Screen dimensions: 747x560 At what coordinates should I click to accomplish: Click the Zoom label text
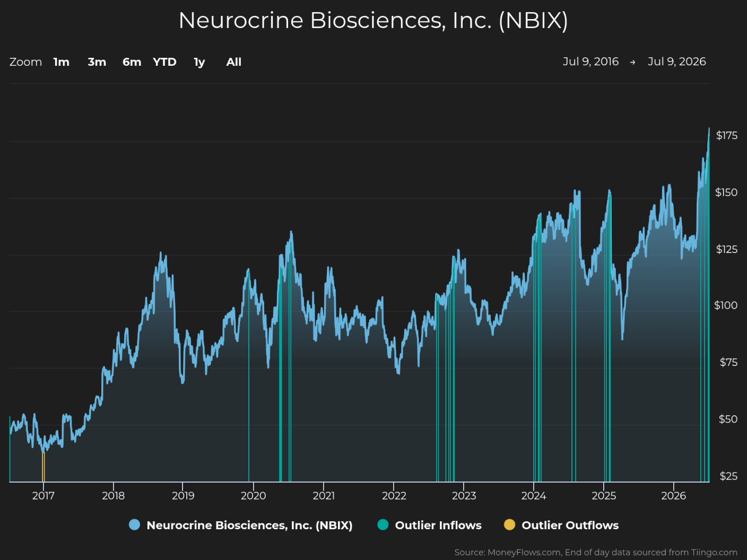25,62
